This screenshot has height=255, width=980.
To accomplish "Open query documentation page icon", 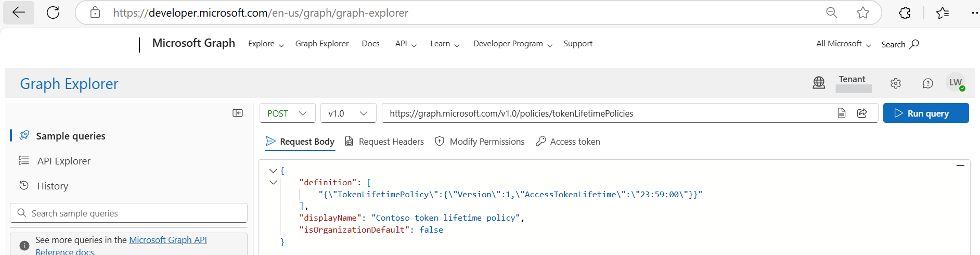I will tap(842, 113).
